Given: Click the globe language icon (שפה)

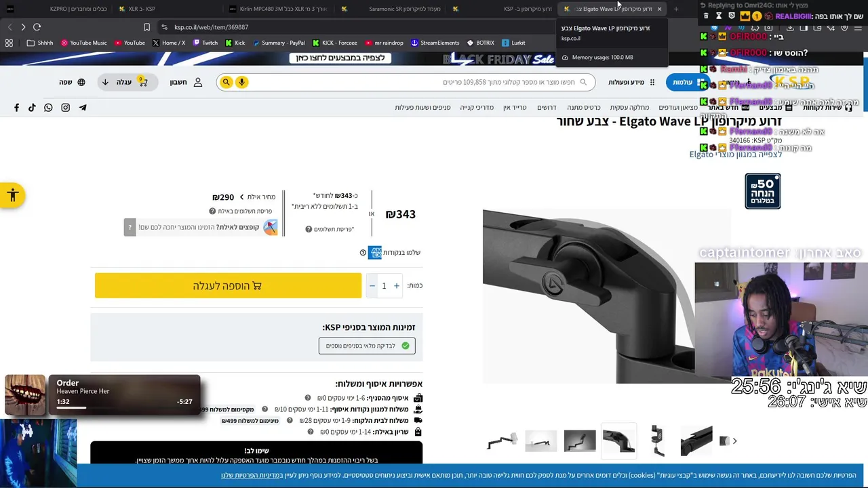Looking at the screenshot, I should pos(81,82).
